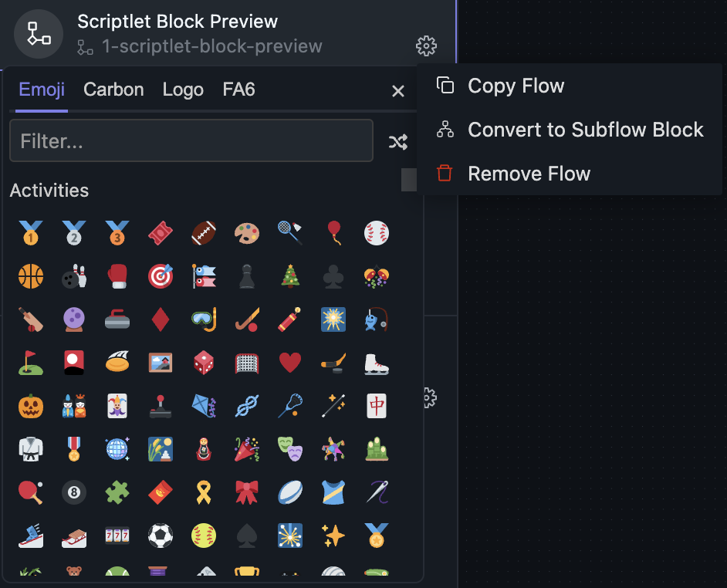Viewport: 727px width, 588px height.
Task: Switch to the Logo icon tab
Action: tap(183, 90)
